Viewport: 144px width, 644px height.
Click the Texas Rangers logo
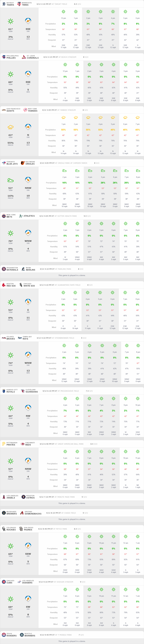click(4, 635)
